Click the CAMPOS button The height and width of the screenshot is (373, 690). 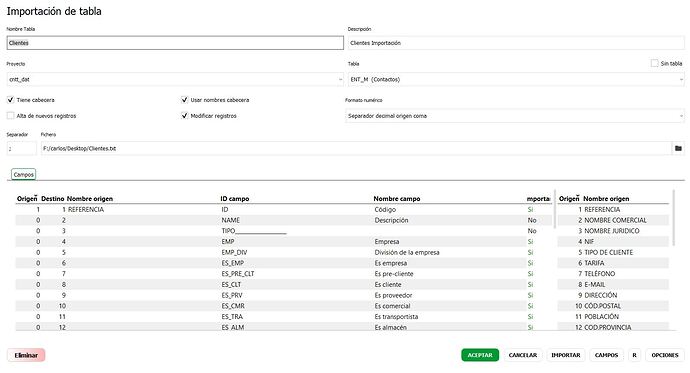click(606, 355)
